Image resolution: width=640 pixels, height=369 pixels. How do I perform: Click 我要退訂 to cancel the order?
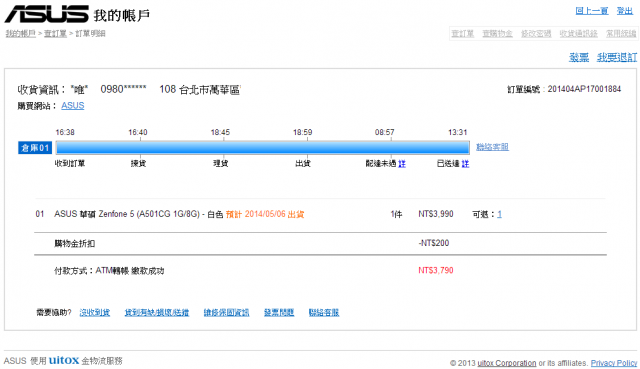pyautogui.click(x=617, y=58)
